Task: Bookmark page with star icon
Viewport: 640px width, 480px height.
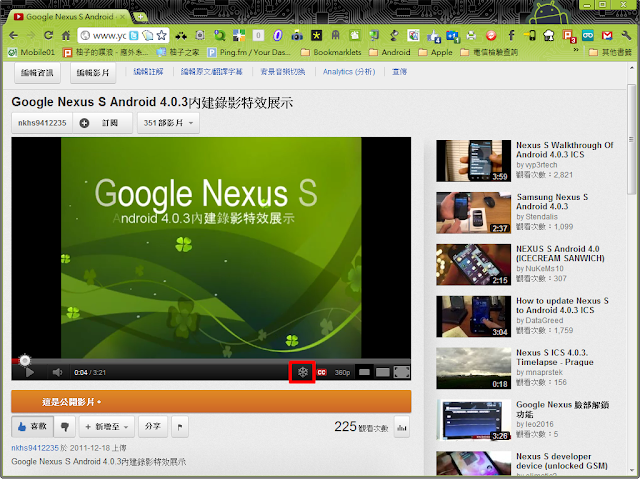Action: point(162,36)
